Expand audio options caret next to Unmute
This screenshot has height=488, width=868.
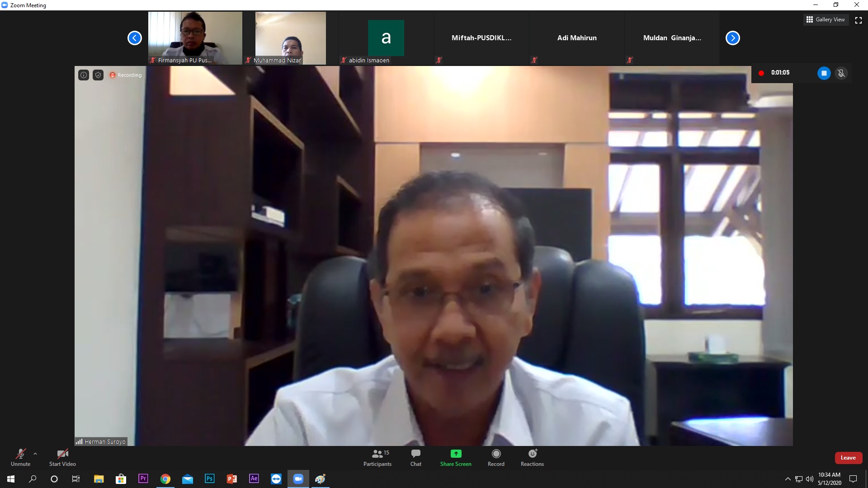tap(35, 454)
